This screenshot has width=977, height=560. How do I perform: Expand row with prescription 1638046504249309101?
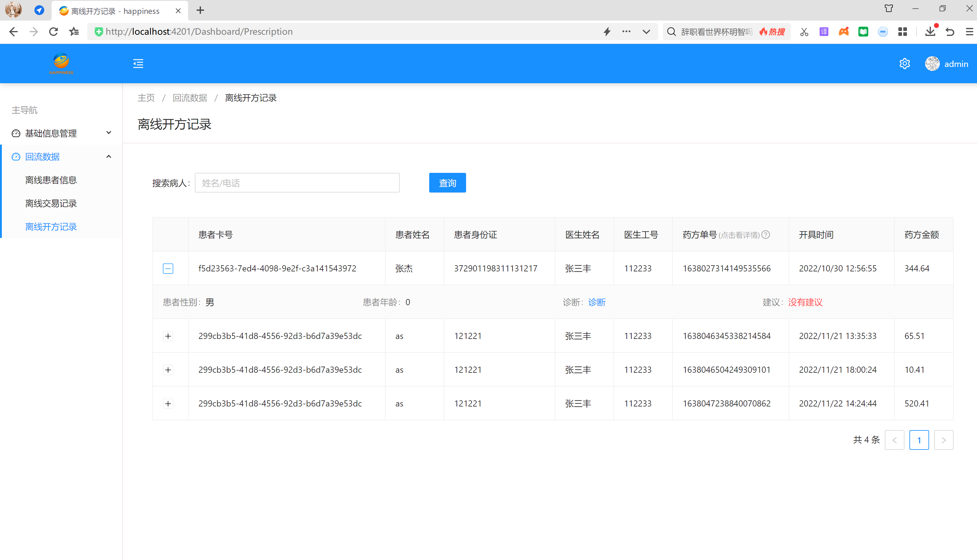pos(168,370)
